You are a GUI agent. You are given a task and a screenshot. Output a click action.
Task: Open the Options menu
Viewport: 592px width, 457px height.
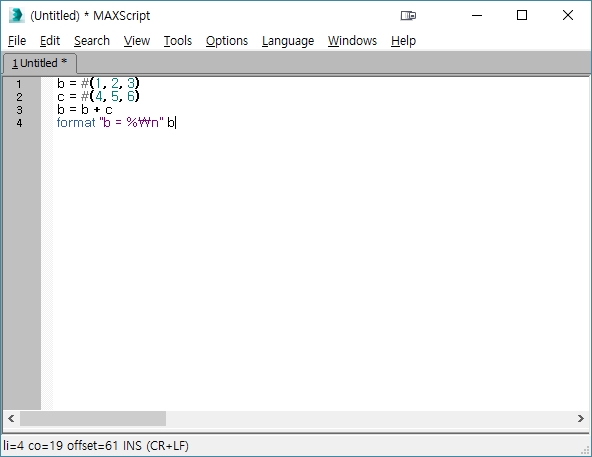(x=227, y=40)
